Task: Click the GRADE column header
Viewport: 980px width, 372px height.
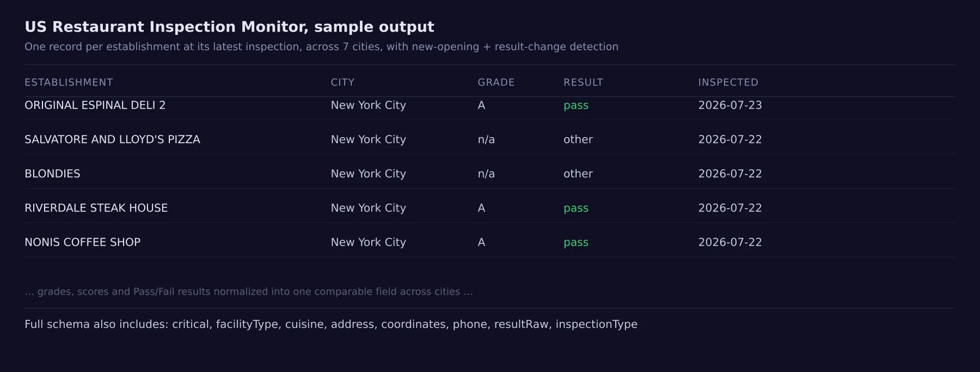Action: click(x=496, y=82)
